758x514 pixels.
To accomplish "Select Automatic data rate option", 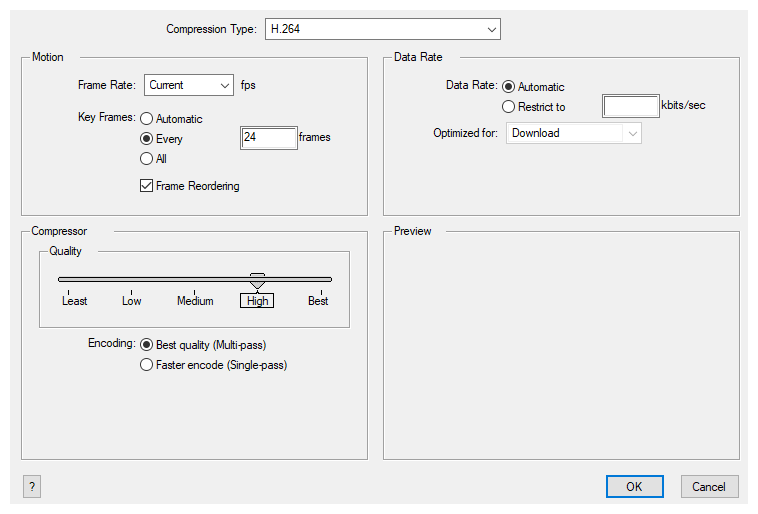I will (509, 87).
